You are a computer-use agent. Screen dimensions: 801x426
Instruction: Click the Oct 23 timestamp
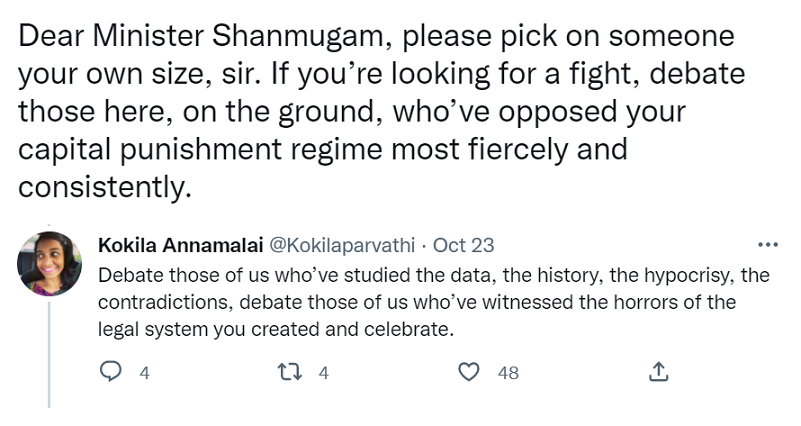463,245
